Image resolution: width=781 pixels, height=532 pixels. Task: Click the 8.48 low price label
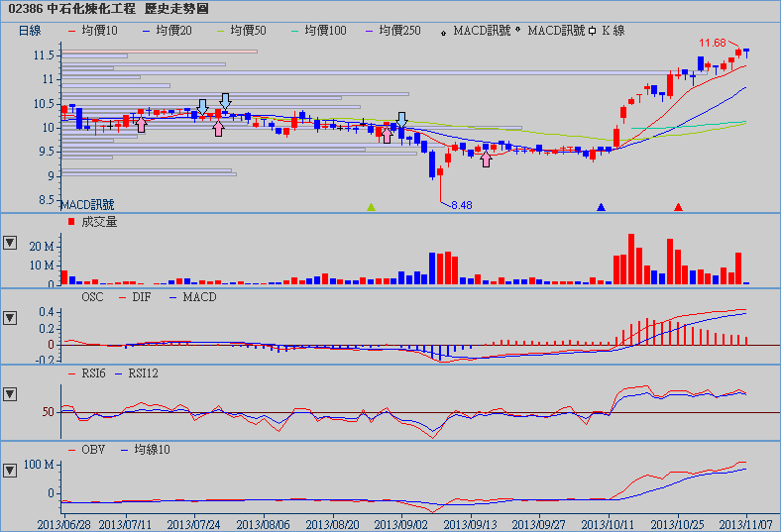click(x=461, y=205)
